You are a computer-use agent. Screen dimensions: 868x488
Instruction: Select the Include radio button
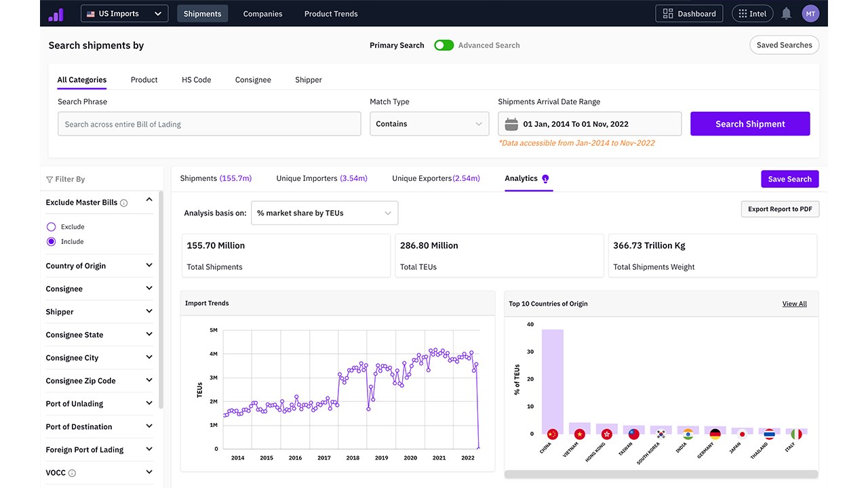[51, 242]
